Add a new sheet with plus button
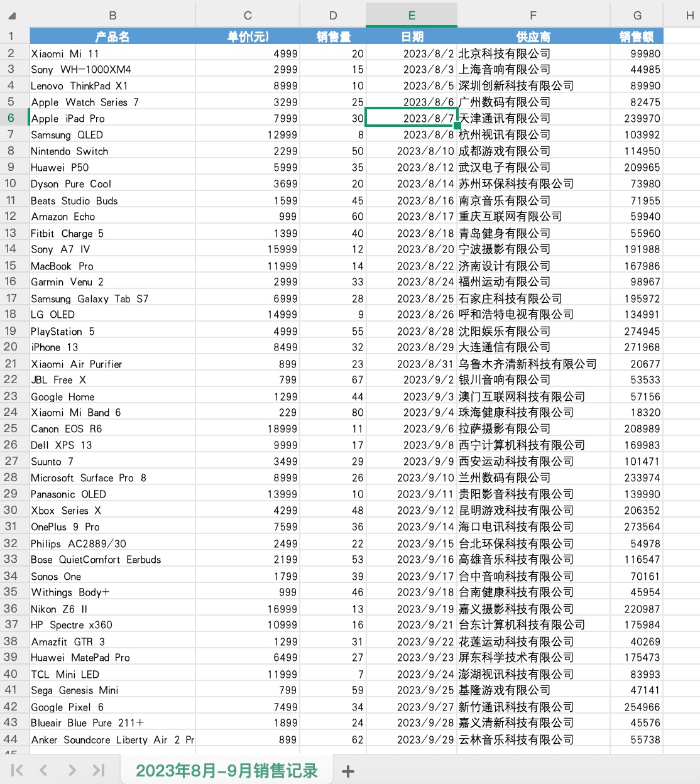The height and width of the screenshot is (784, 700). pos(347,771)
